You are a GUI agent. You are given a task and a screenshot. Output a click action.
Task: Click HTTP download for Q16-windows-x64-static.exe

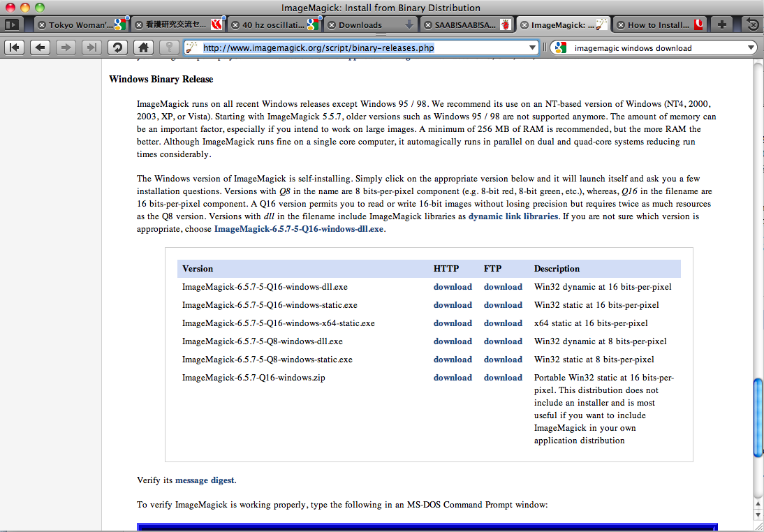453,323
